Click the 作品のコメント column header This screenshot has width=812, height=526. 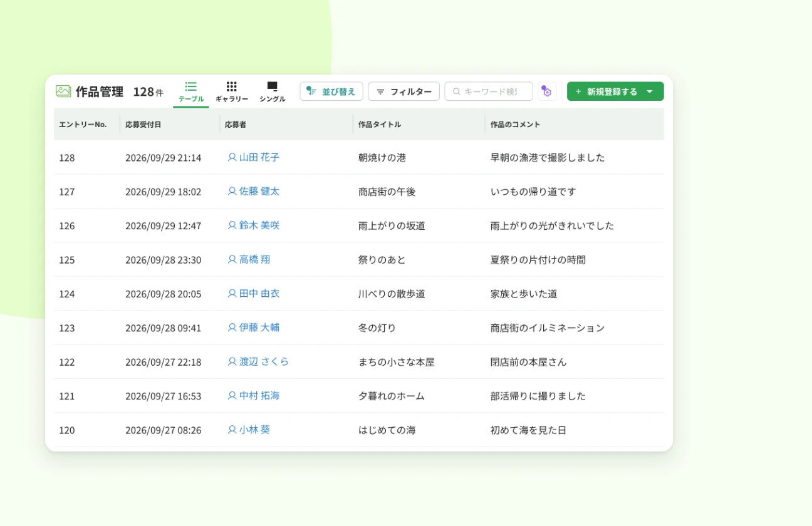click(515, 125)
